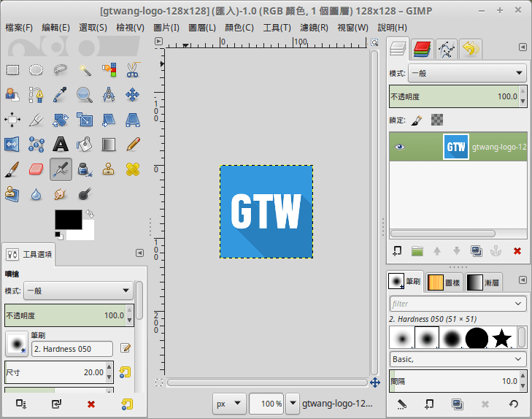
Task: Select the Fuzzy Select magic wand tool
Action: click(x=85, y=70)
